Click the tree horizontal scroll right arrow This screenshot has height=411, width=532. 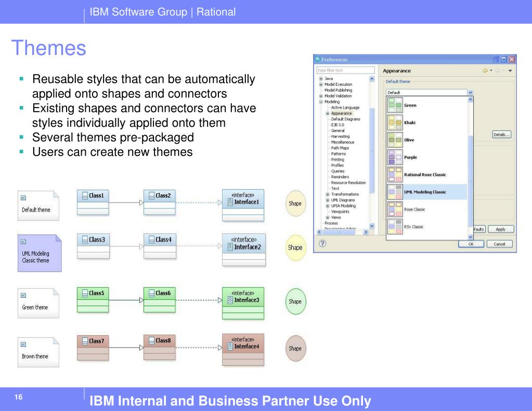click(x=366, y=232)
